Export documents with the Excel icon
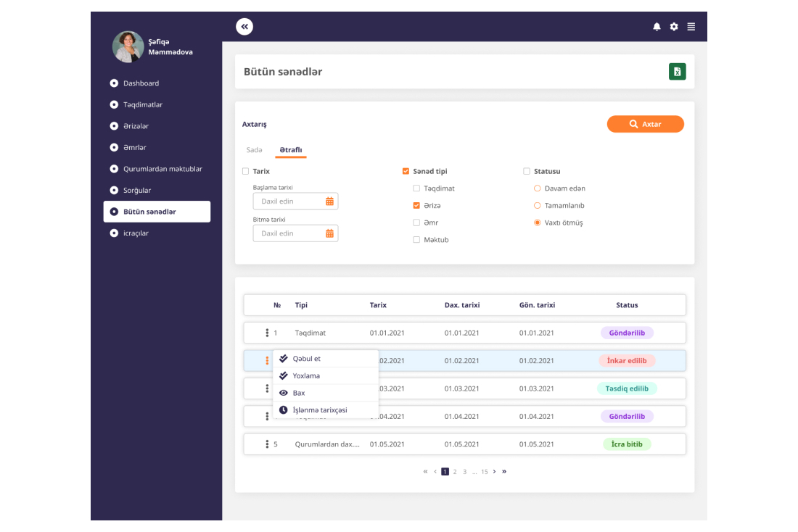This screenshot has width=798, height=532. click(677, 72)
